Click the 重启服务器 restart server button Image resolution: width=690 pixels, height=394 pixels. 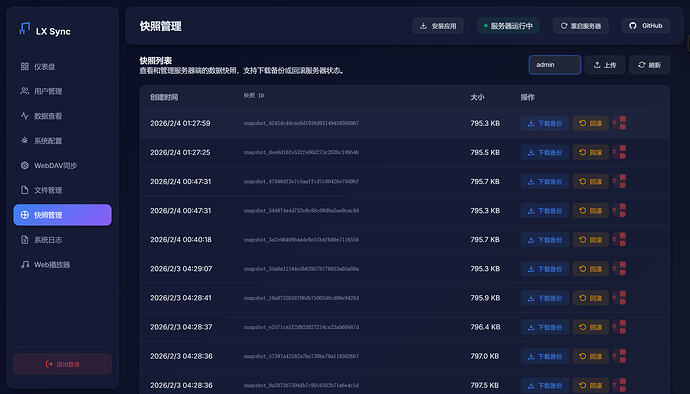coord(581,26)
